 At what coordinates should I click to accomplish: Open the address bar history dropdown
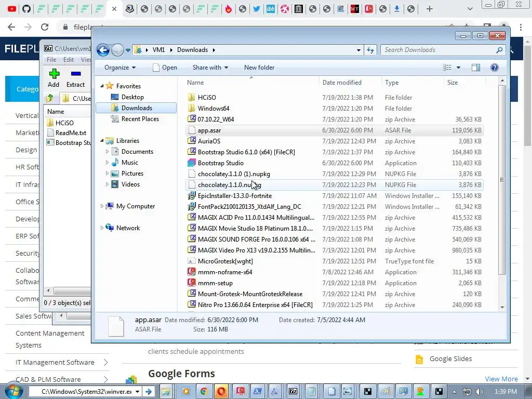tap(358, 50)
